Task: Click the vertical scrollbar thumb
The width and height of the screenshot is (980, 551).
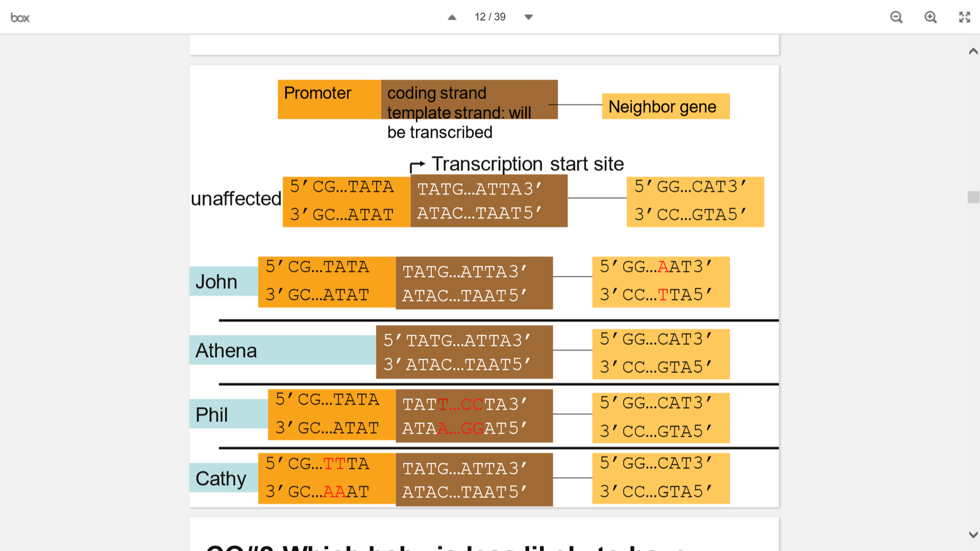Action: tap(973, 197)
